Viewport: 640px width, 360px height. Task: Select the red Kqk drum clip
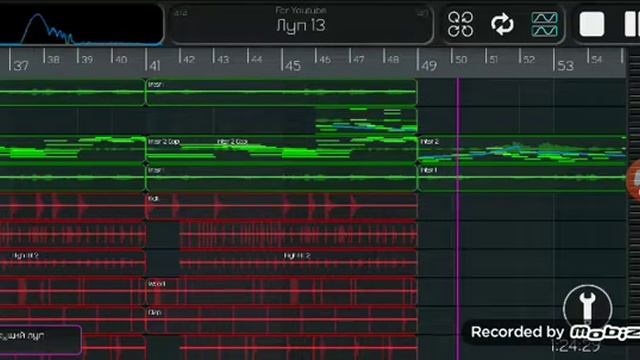tap(281, 207)
